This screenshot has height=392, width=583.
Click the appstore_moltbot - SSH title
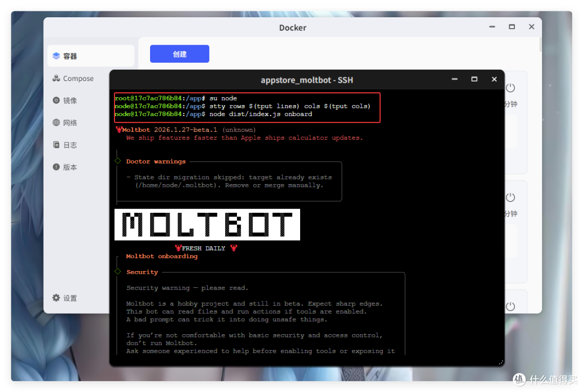point(307,80)
